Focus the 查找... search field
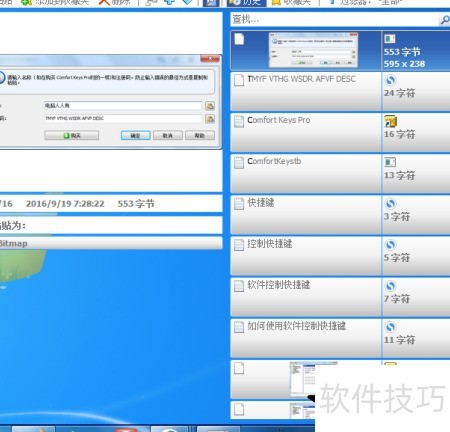 (335, 20)
